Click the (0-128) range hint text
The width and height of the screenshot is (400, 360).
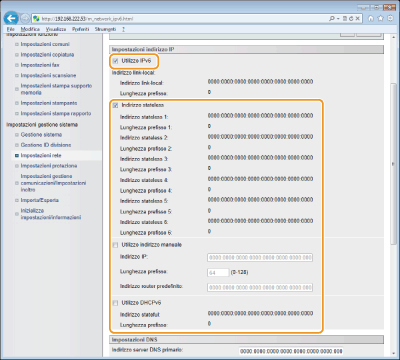[239, 272]
